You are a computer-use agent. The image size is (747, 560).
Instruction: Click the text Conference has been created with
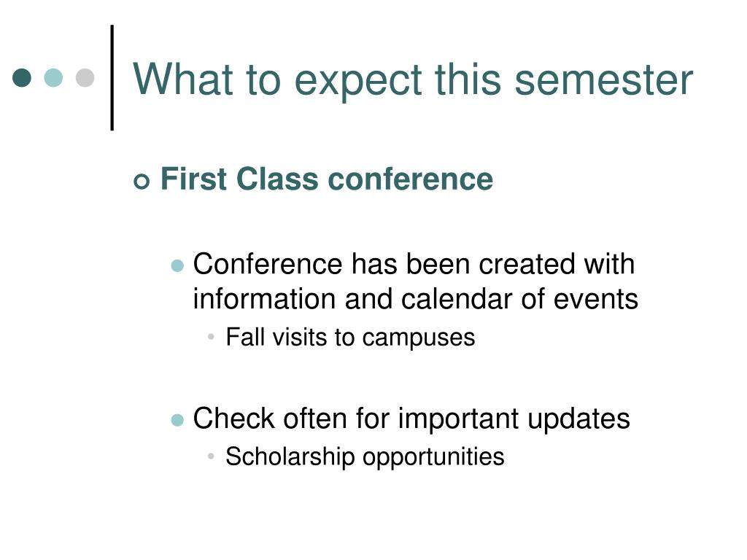click(x=414, y=264)
